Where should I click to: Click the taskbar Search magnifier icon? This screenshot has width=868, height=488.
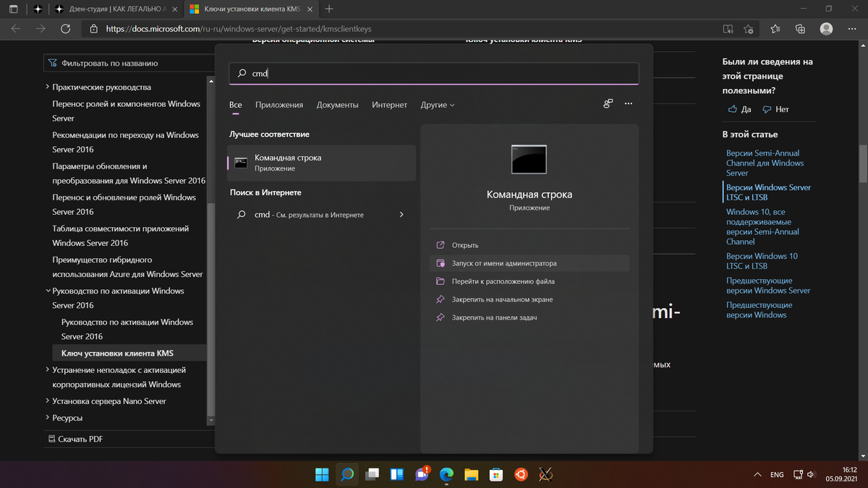click(347, 474)
